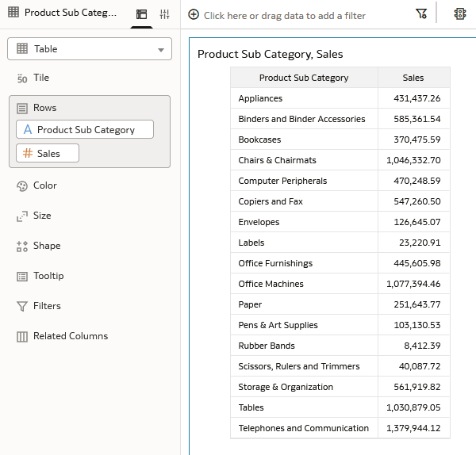
Task: Click the Rows icon
Action: coord(22,109)
